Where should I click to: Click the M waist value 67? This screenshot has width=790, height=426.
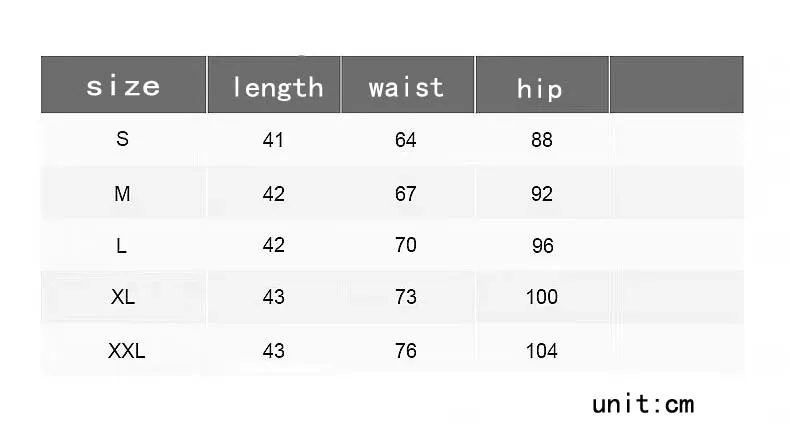406,194
